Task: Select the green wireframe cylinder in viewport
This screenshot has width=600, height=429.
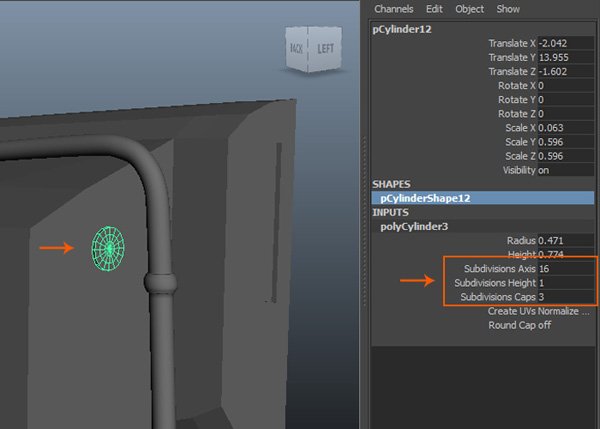Action: [x=108, y=249]
